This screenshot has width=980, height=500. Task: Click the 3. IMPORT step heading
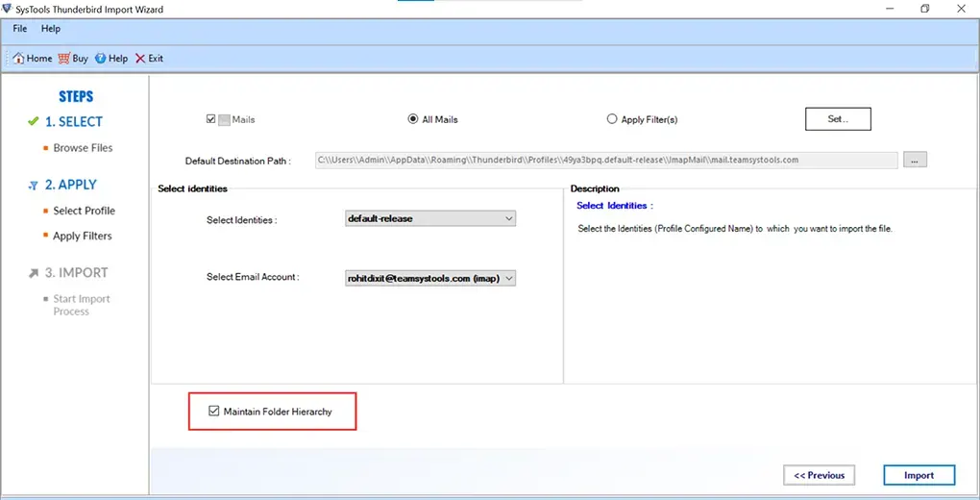click(76, 273)
